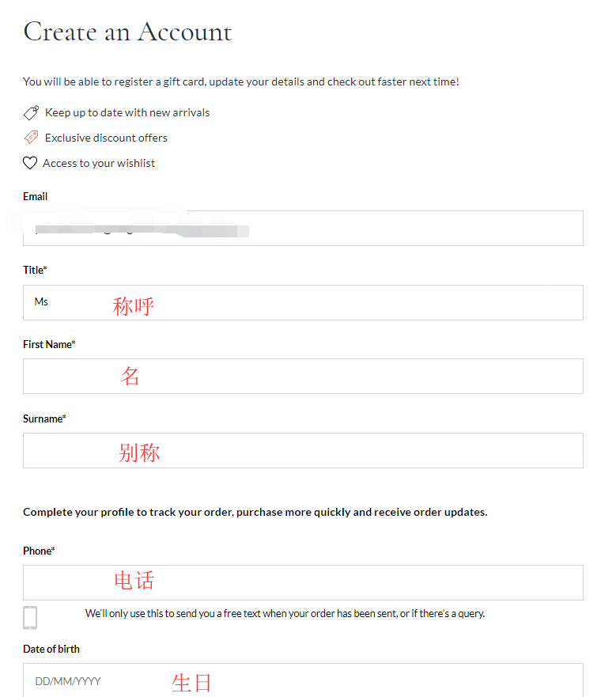
Task: Click the heart wishlist icon
Action: [30, 163]
